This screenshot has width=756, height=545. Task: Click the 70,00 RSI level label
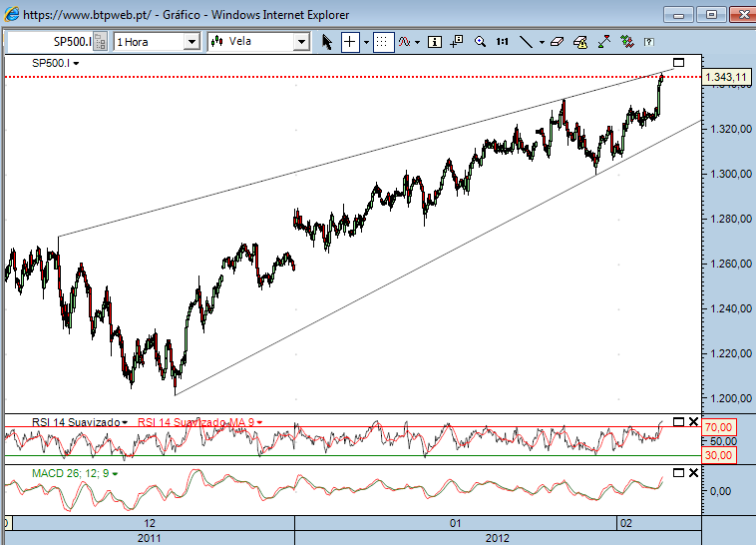point(718,427)
